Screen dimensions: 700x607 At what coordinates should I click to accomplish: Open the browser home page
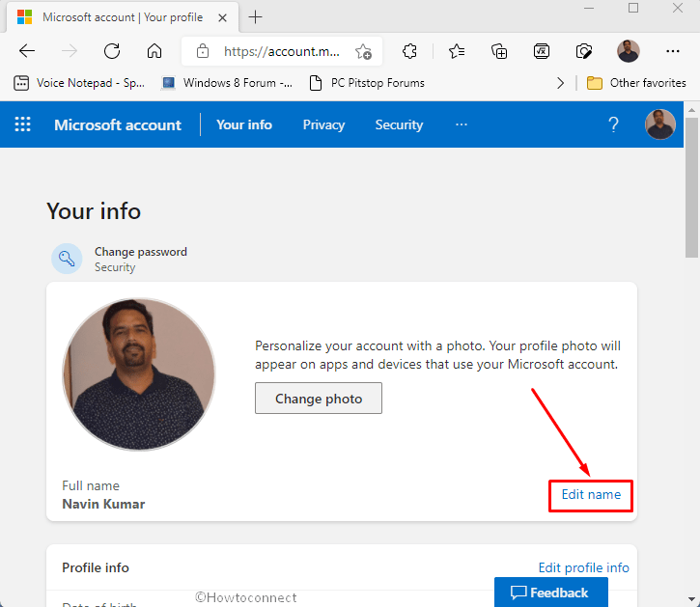pos(154,51)
